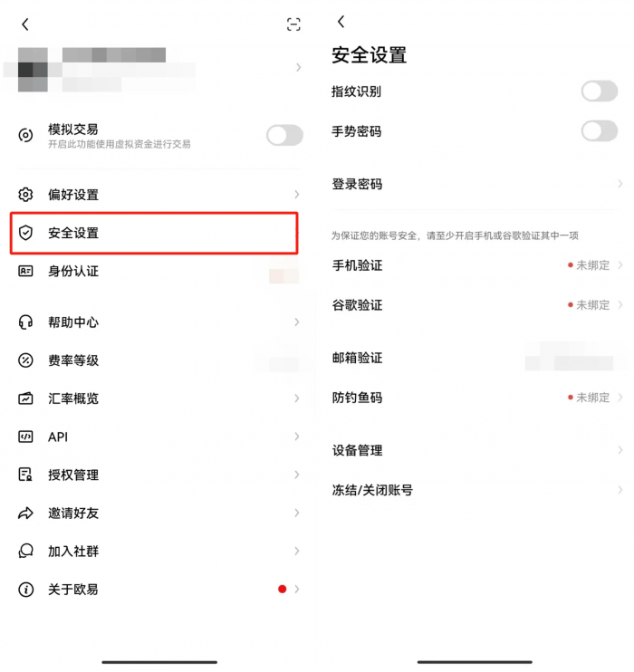
Task: Click the headset icon for 帮助中心
Action: click(x=25, y=322)
